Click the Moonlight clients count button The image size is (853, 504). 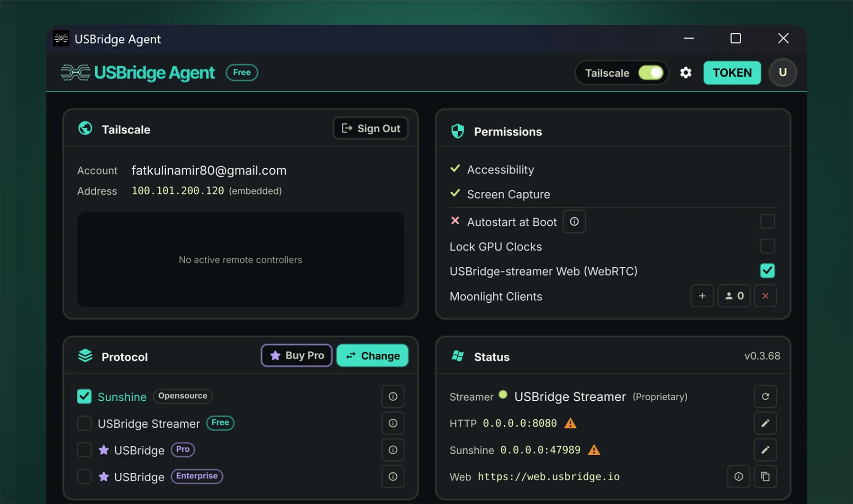pos(734,296)
